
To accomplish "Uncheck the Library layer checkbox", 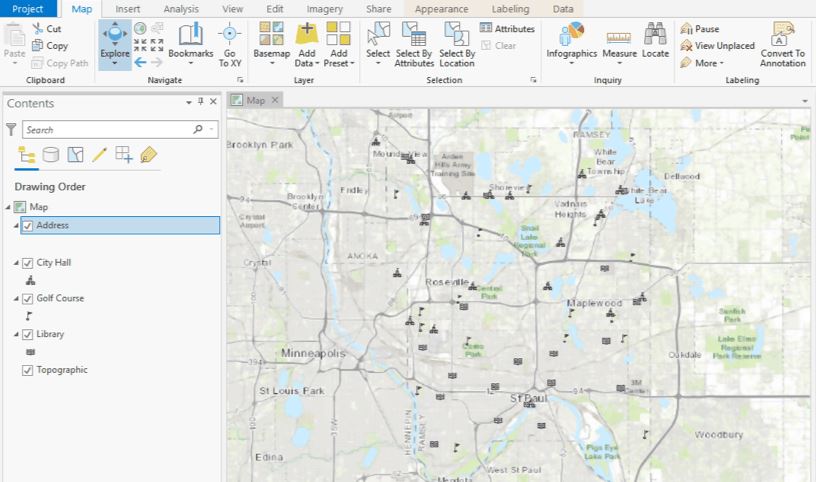I will [x=28, y=335].
